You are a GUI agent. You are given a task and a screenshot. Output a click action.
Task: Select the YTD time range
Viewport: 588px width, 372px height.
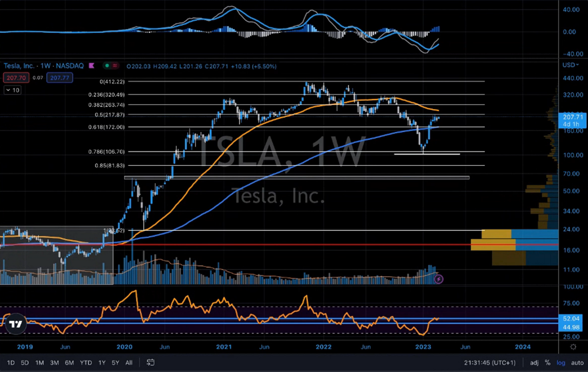[x=86, y=362]
